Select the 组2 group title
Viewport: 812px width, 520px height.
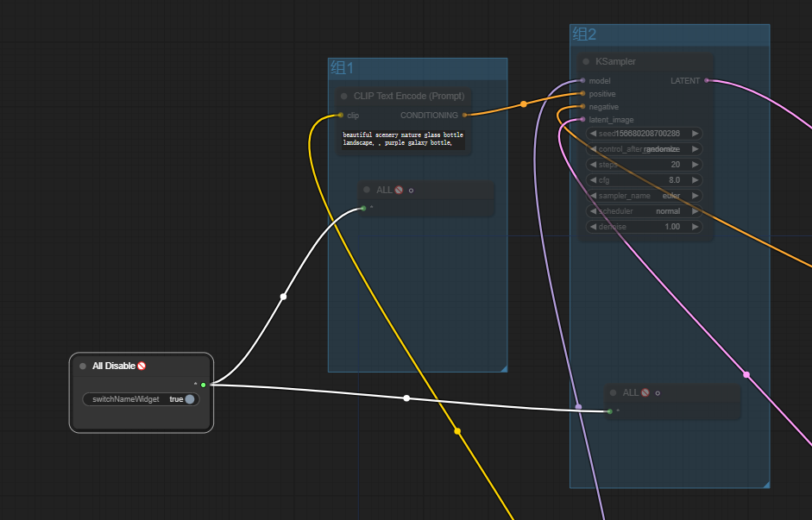[584, 34]
